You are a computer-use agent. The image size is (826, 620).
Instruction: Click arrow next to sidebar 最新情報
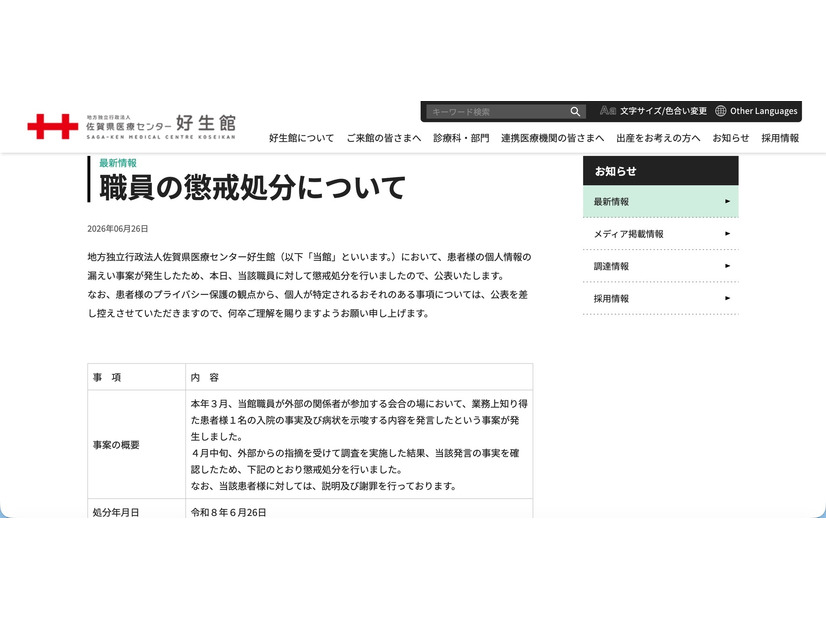click(727, 201)
